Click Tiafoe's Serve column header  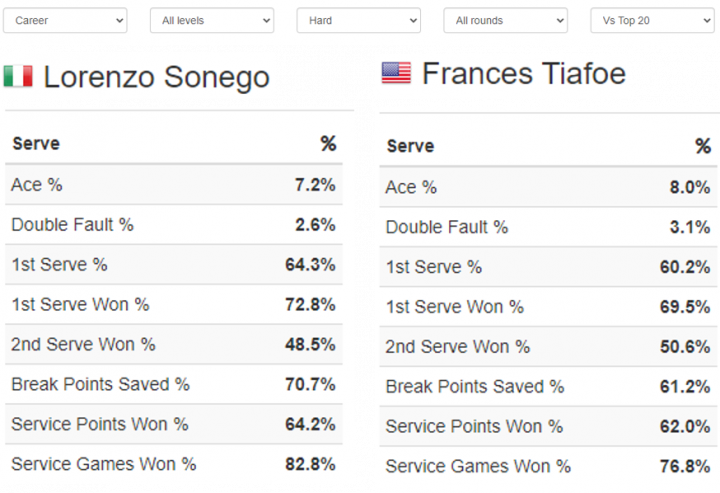coord(411,146)
